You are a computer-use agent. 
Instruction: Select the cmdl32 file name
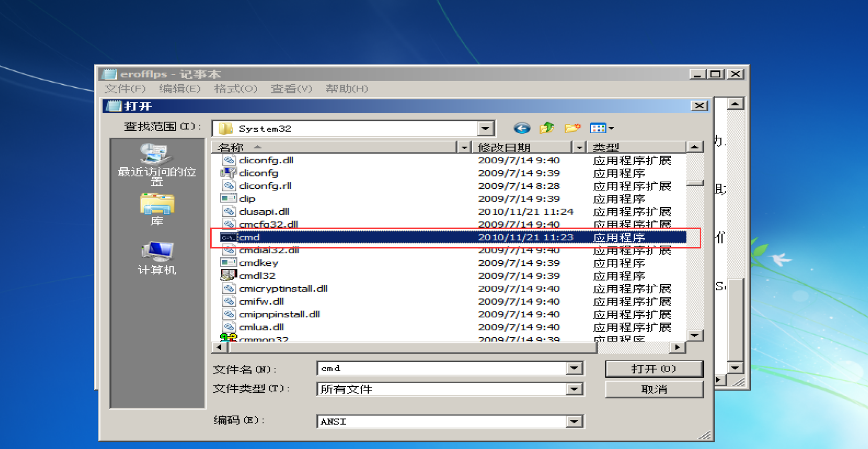coord(257,276)
